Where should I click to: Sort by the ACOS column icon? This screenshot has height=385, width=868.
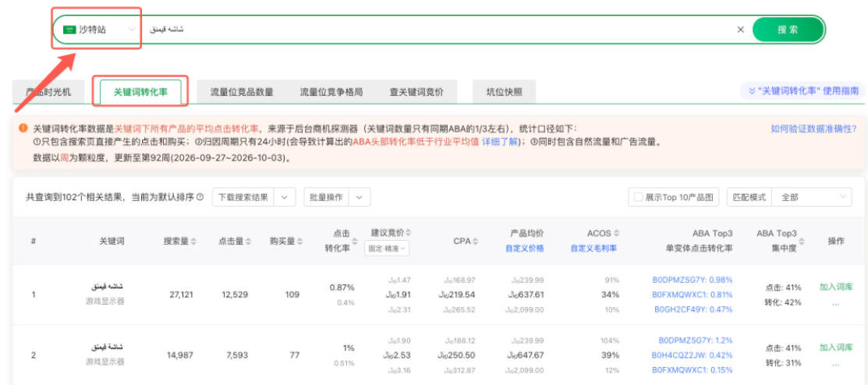(x=616, y=233)
